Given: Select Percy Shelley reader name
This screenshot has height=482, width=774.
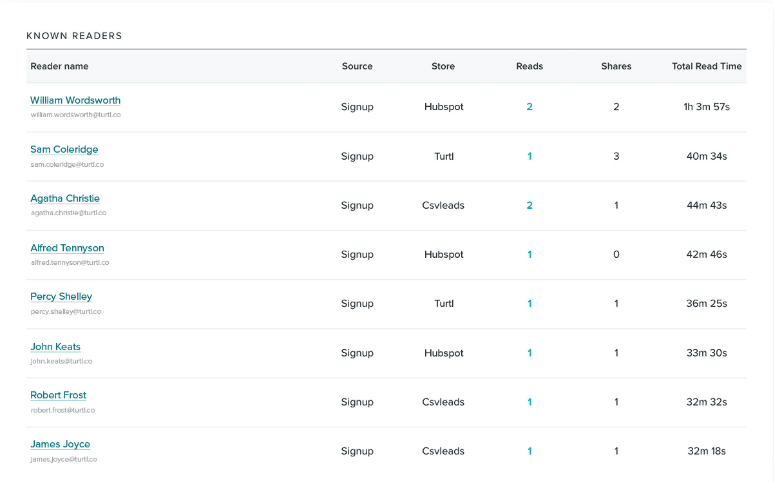Looking at the screenshot, I should point(61,297).
